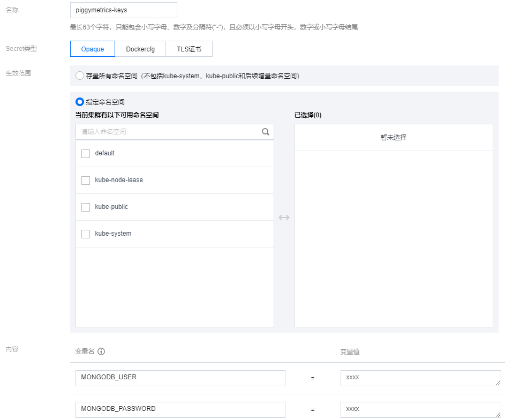Viewport: 505px width, 420px height.
Task: Check the kube-system namespace checkbox
Action: (86, 234)
